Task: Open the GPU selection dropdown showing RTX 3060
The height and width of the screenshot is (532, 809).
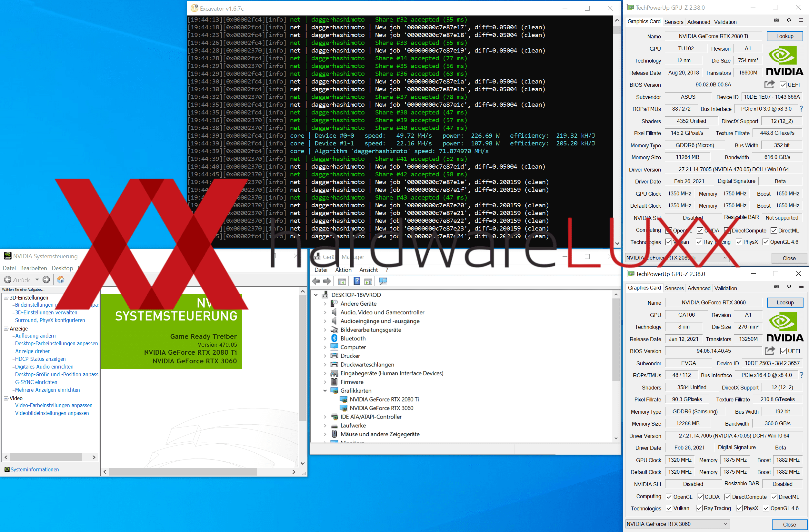Action: [x=677, y=524]
